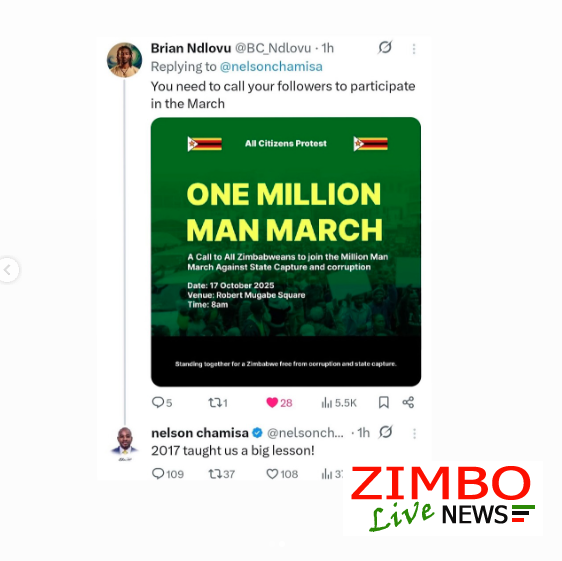The height and width of the screenshot is (561, 562).
Task: Click the Brian Ndlovu display name
Action: (x=191, y=48)
